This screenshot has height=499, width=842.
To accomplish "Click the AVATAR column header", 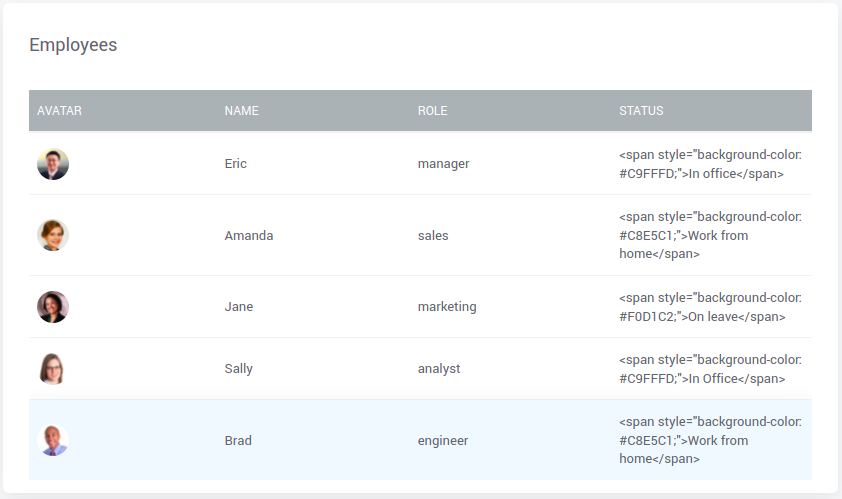I will tap(59, 111).
